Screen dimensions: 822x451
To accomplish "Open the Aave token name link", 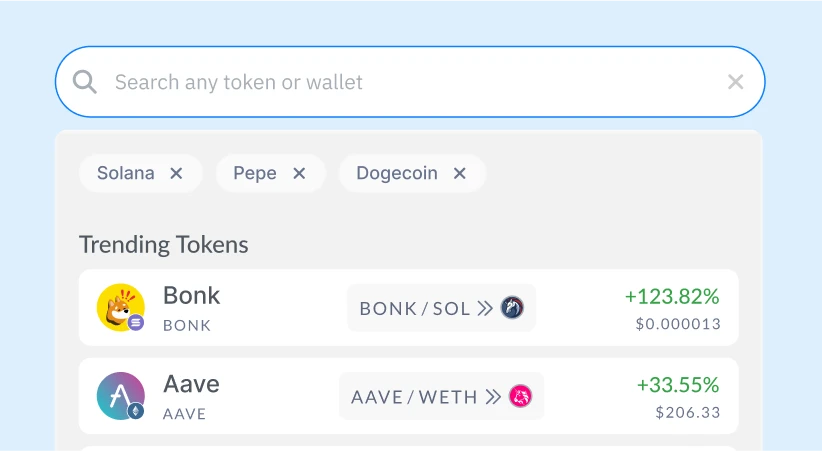I will pyautogui.click(x=191, y=385).
